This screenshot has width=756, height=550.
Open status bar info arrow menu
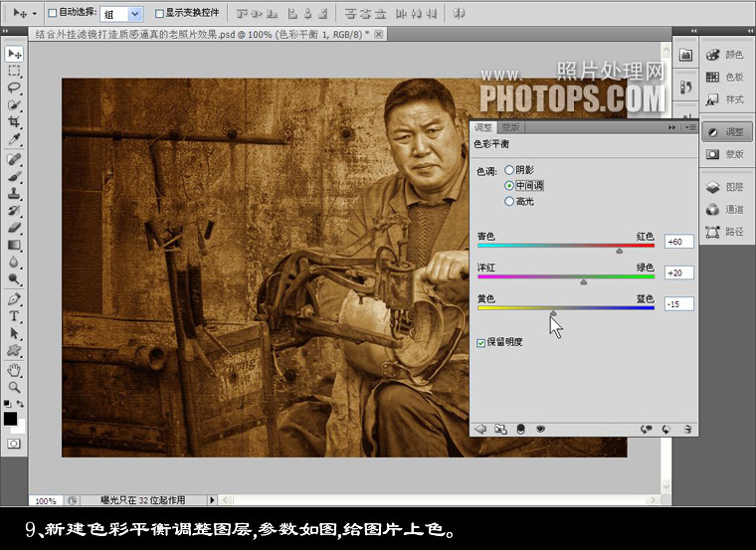(x=212, y=500)
